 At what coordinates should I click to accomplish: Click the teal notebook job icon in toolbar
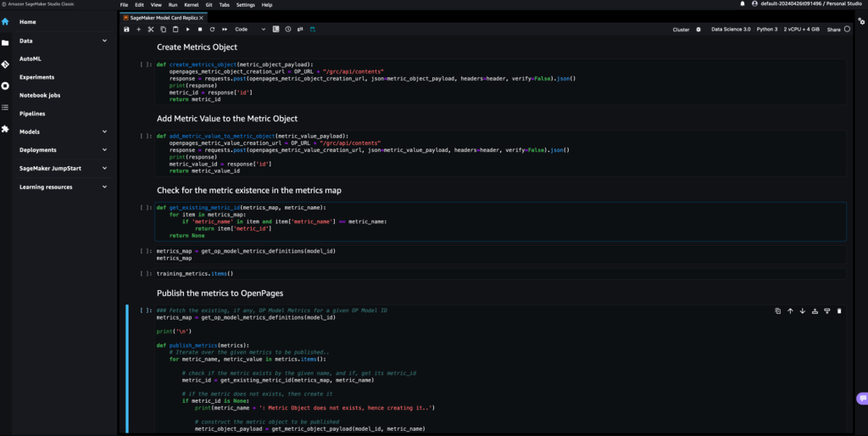pyautogui.click(x=313, y=30)
